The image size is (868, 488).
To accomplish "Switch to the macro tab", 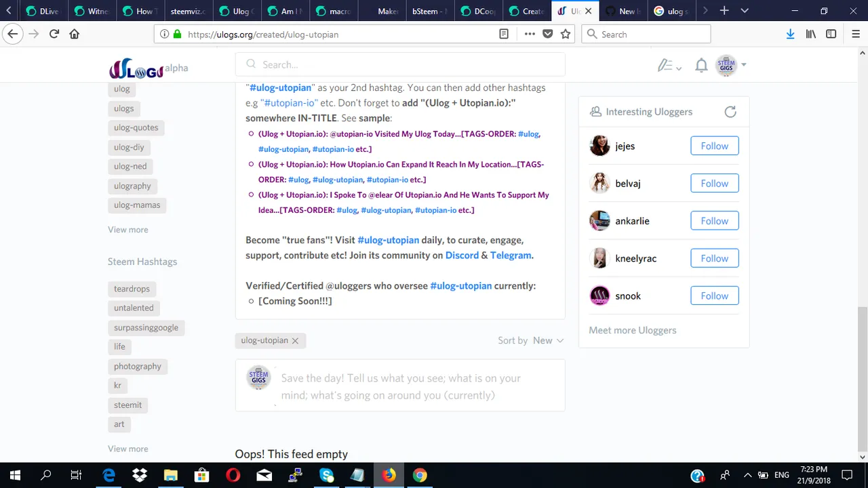I will (x=332, y=11).
